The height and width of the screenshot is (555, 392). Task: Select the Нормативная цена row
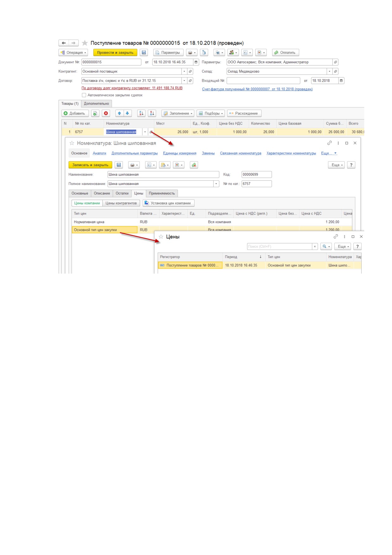point(211,222)
